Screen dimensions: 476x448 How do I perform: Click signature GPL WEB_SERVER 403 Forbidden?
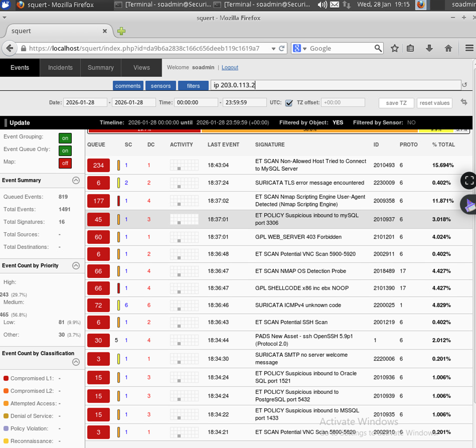click(x=298, y=237)
